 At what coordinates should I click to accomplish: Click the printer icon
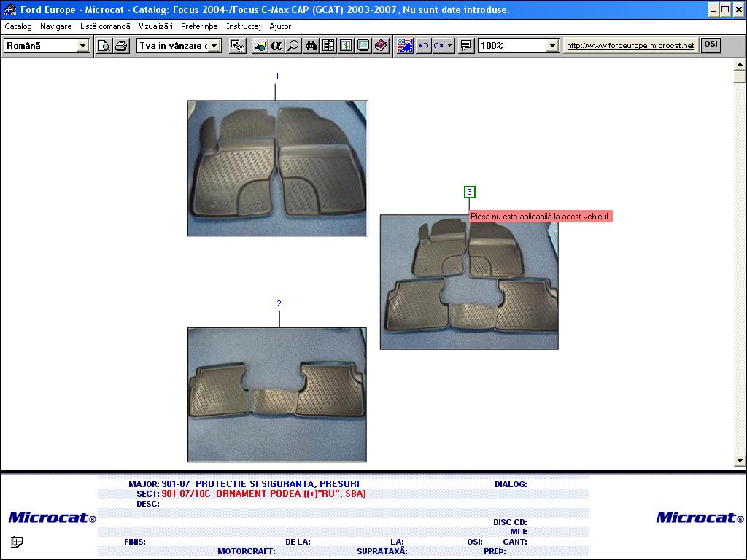(x=121, y=46)
